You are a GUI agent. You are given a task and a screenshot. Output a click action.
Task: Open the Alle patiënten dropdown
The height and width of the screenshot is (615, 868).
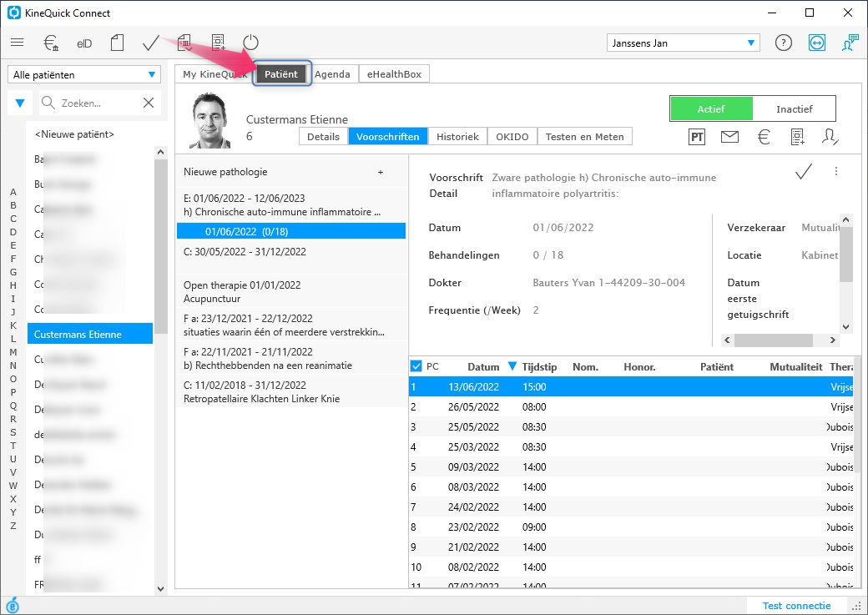(x=84, y=75)
